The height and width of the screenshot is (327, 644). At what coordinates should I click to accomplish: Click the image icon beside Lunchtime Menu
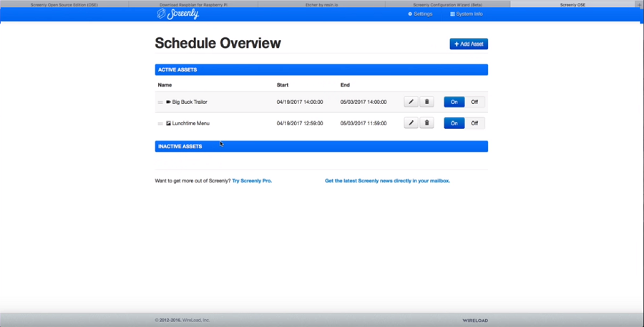(x=168, y=123)
